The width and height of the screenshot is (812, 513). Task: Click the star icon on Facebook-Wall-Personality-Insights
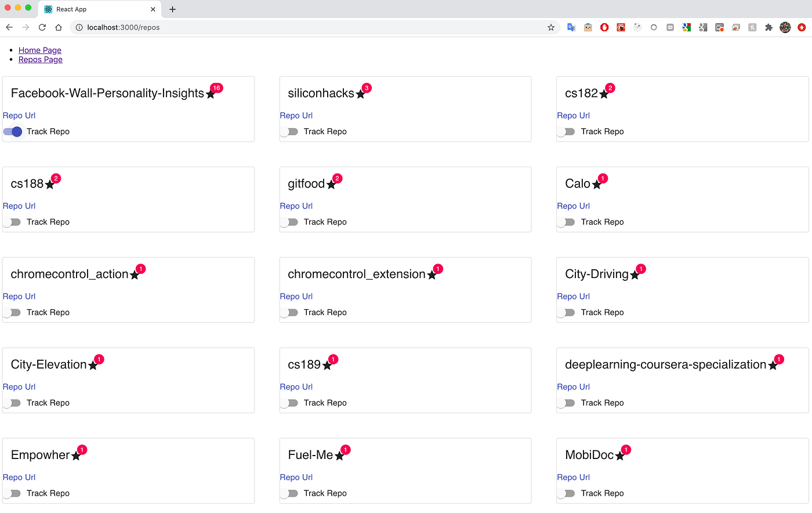[209, 93]
